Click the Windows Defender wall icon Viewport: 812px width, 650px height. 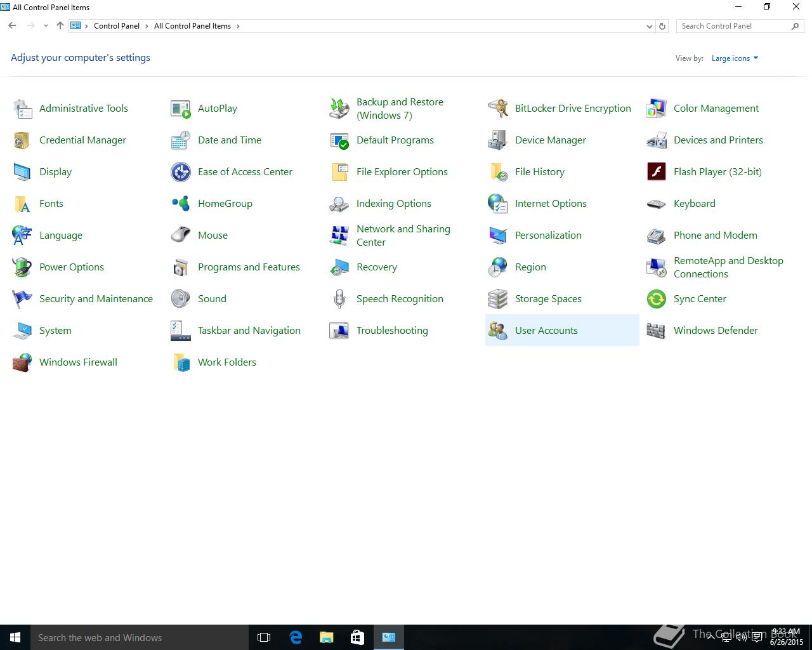(x=657, y=331)
